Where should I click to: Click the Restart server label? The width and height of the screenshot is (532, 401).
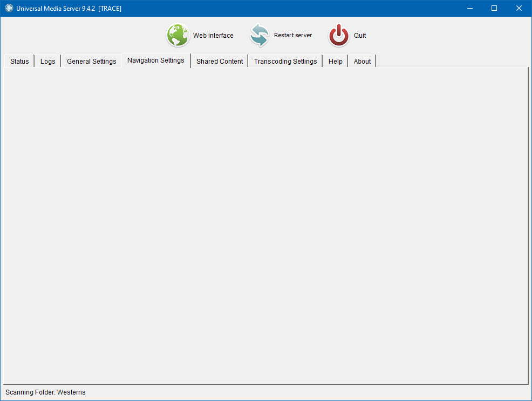pos(293,35)
